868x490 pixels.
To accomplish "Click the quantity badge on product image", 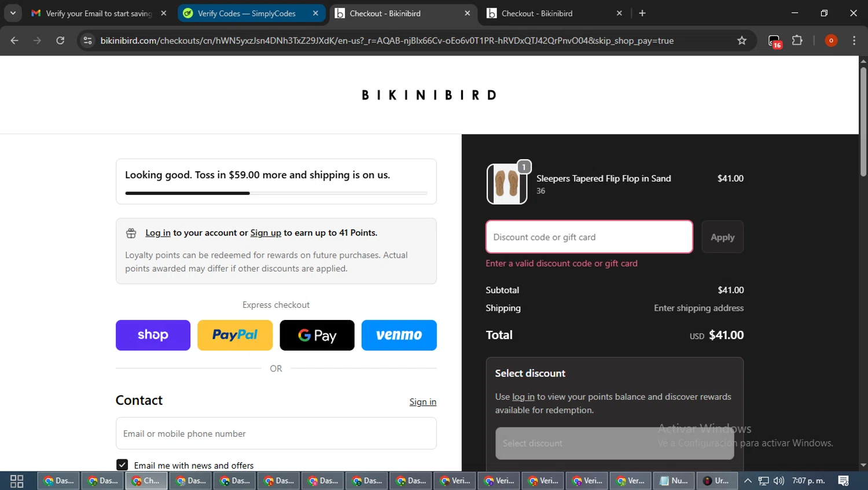I will pos(524,167).
